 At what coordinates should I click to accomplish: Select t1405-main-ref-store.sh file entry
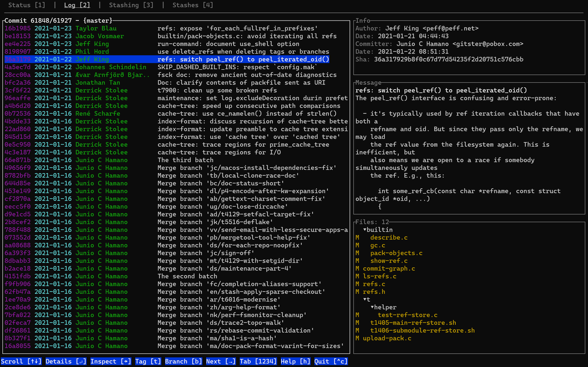[413, 323]
